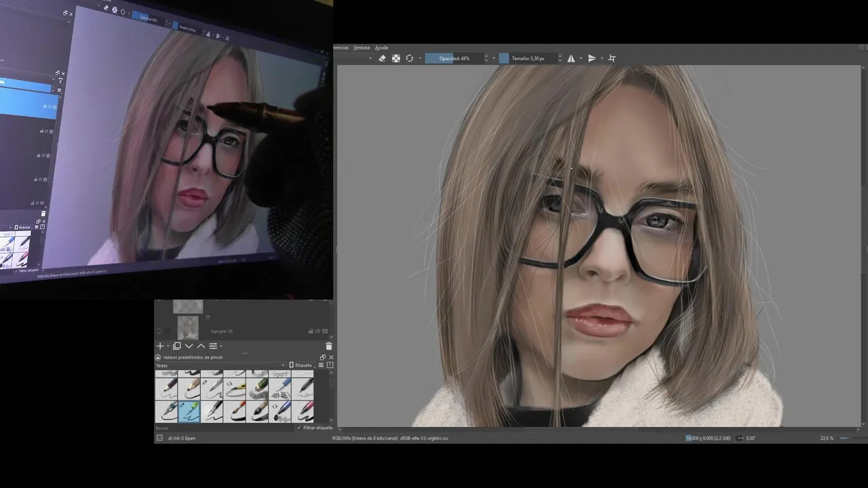868x488 pixels.
Task: Toggle vertical mirror tool
Action: [x=592, y=58]
